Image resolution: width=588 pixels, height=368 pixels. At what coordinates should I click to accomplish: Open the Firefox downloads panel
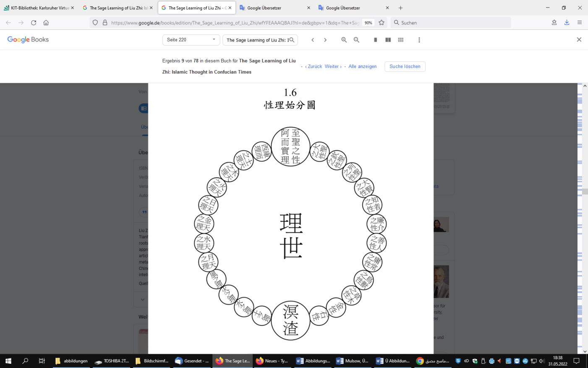(567, 23)
